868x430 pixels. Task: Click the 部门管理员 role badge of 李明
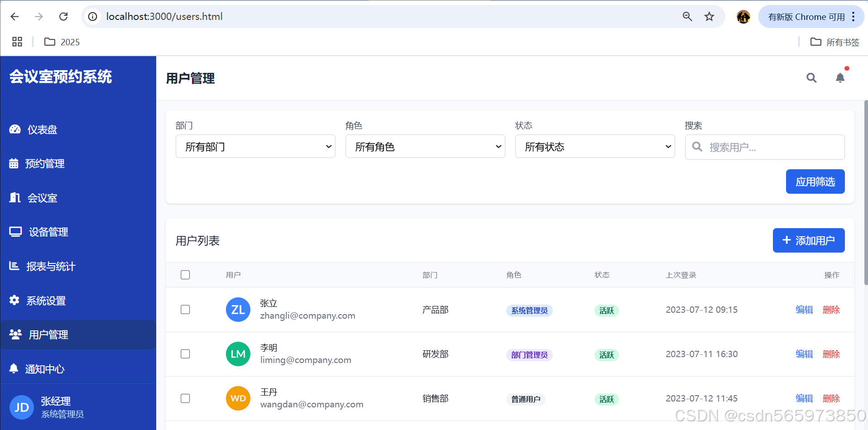click(529, 355)
